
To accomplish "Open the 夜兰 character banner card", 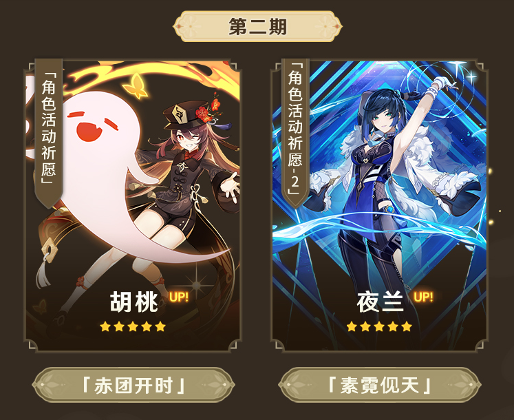I will [379, 206].
